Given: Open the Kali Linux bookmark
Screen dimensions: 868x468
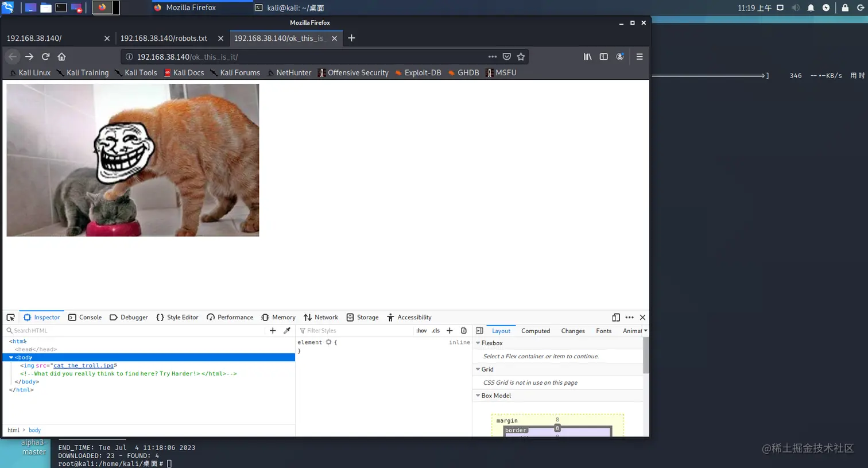Looking at the screenshot, I should (x=30, y=73).
